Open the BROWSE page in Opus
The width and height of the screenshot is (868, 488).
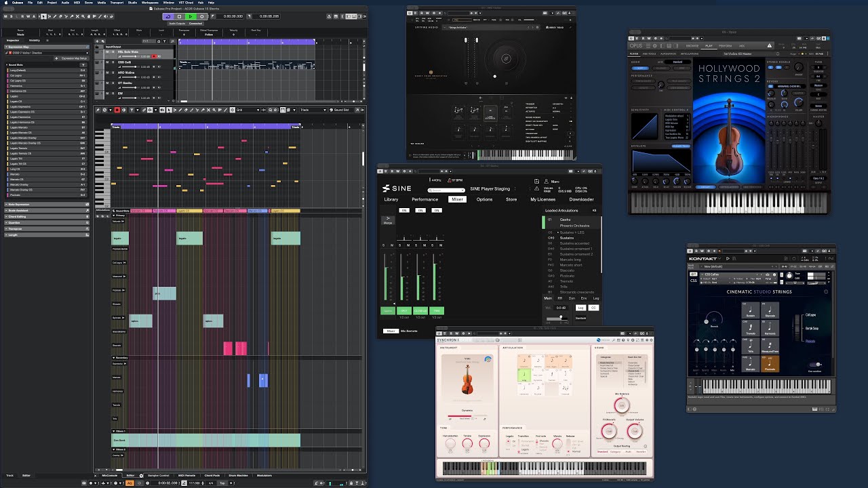[x=693, y=46]
